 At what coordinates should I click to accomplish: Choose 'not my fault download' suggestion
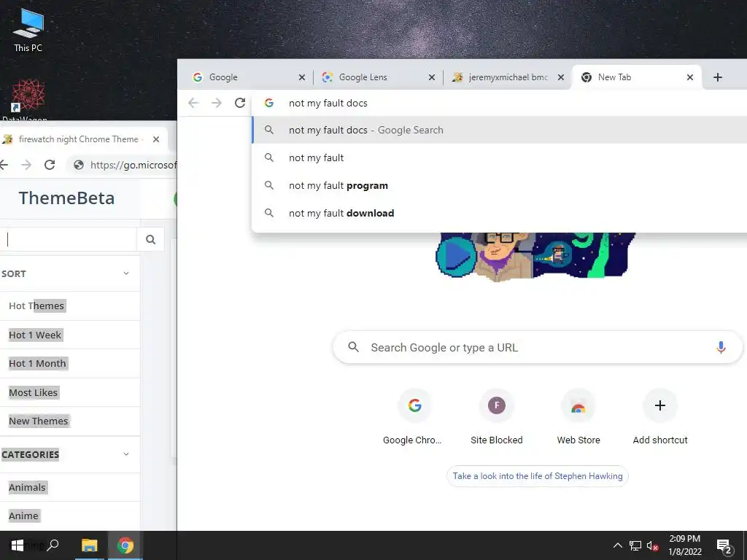click(x=499, y=213)
